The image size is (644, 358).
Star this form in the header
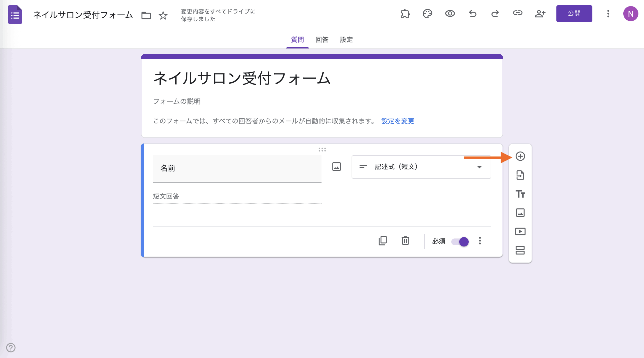[163, 16]
